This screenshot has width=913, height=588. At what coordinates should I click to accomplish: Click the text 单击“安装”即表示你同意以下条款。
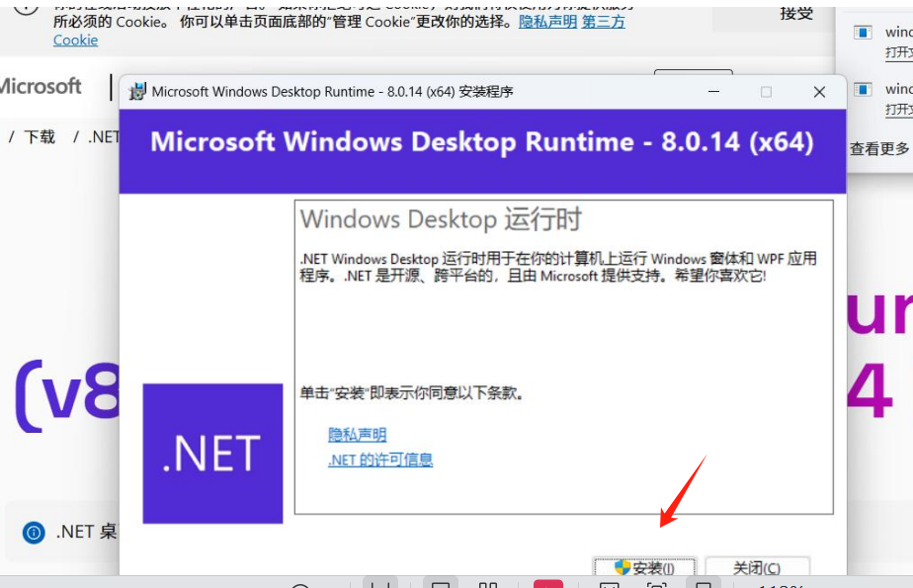coord(413,393)
